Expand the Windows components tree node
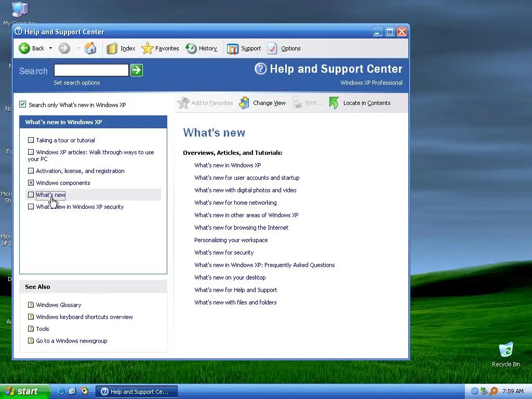This screenshot has width=532, height=399. coord(31,182)
